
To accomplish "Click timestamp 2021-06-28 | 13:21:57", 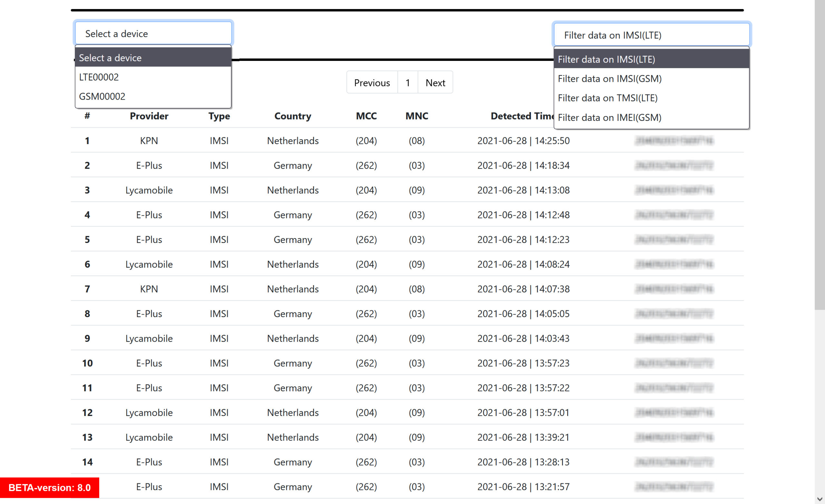I will pyautogui.click(x=523, y=487).
